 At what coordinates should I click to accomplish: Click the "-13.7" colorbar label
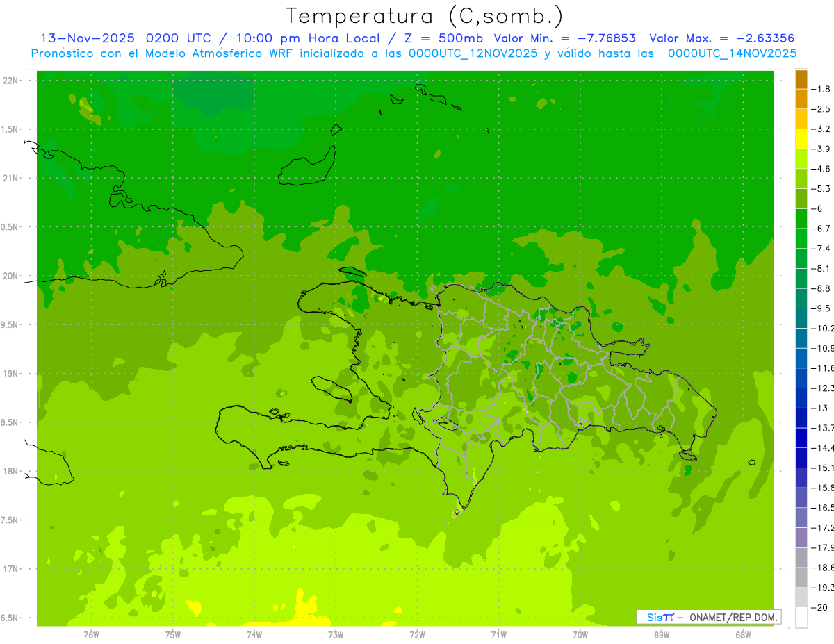click(x=821, y=428)
